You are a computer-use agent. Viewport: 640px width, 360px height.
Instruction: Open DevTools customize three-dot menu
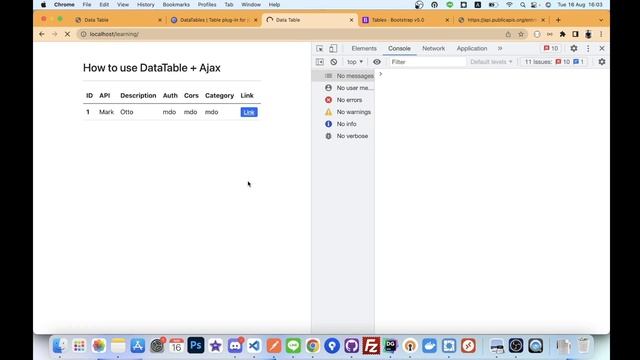(x=588, y=48)
